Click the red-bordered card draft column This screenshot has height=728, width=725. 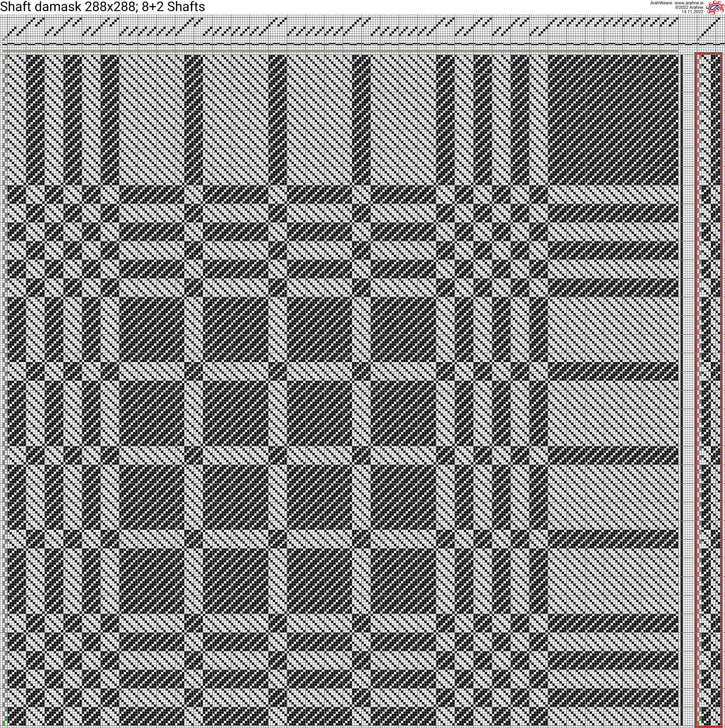[709, 390]
